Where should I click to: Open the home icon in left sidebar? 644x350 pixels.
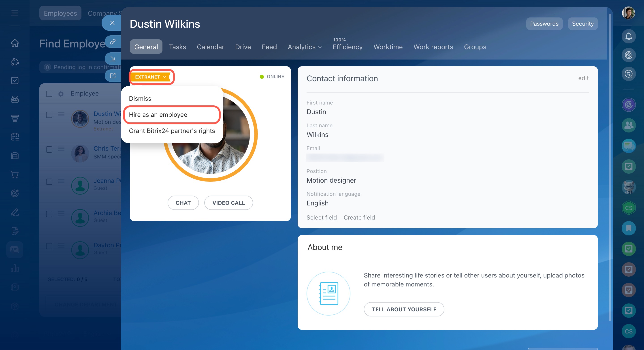point(15,43)
